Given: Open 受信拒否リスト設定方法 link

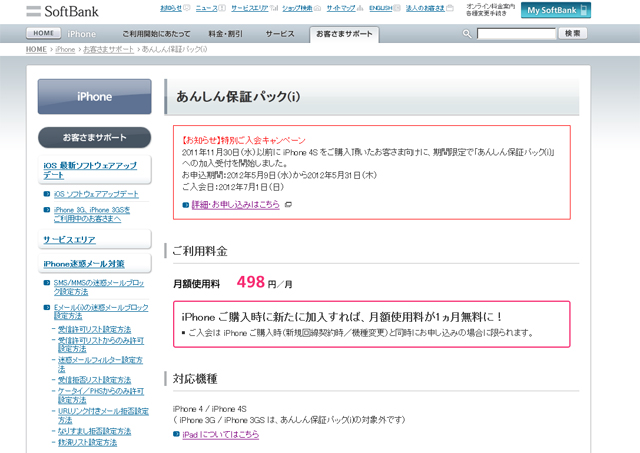Looking at the screenshot, I should click(94, 380).
